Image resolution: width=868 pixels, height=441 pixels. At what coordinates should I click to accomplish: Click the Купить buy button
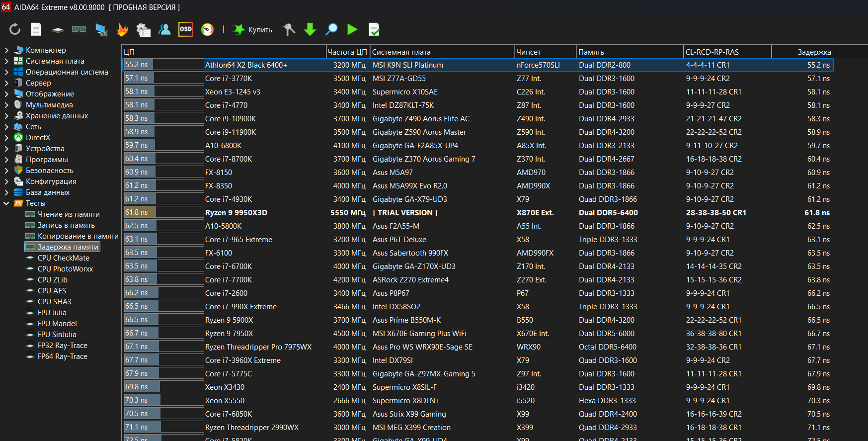[253, 30]
